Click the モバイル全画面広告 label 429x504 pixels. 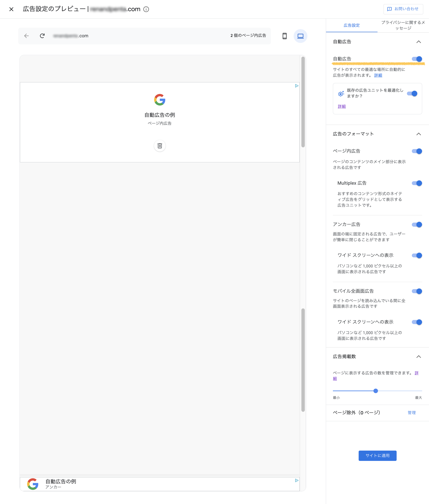click(x=353, y=291)
